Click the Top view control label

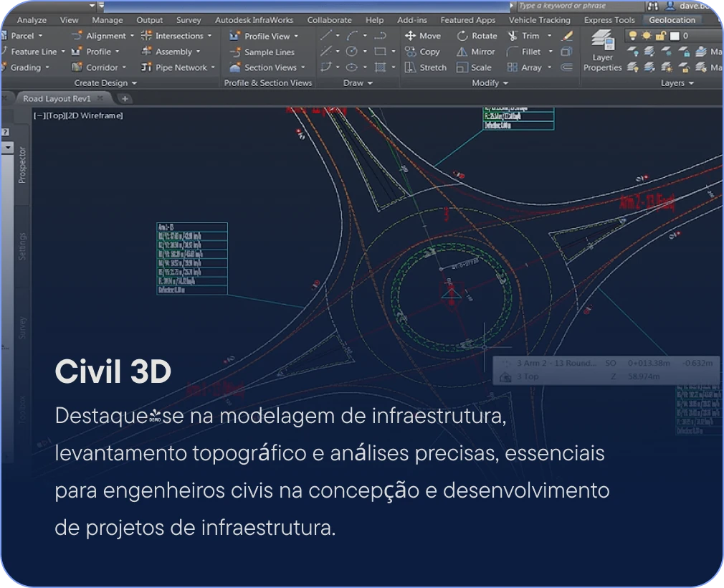(x=55, y=115)
